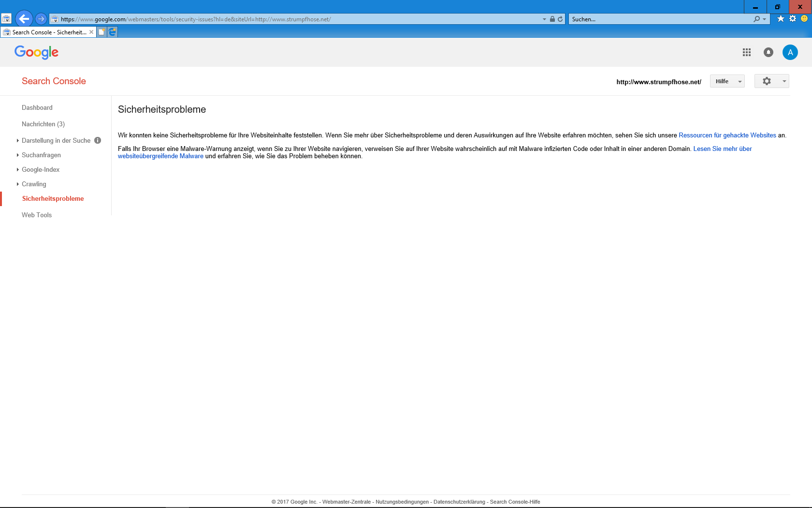Open the Hilfe dropdown menu

tap(727, 81)
